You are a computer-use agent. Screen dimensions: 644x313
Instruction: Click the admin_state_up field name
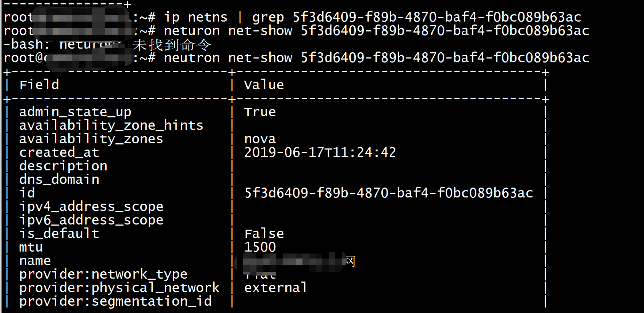click(75, 112)
